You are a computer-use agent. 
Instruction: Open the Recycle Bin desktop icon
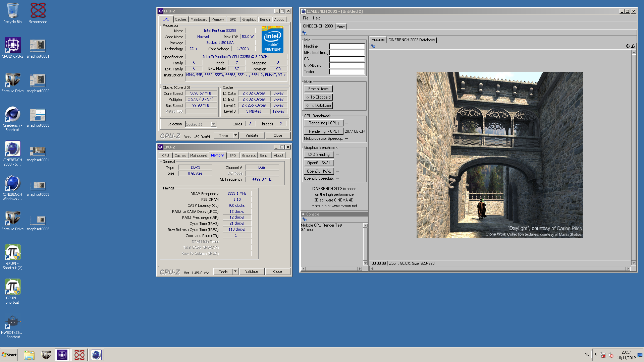click(12, 13)
